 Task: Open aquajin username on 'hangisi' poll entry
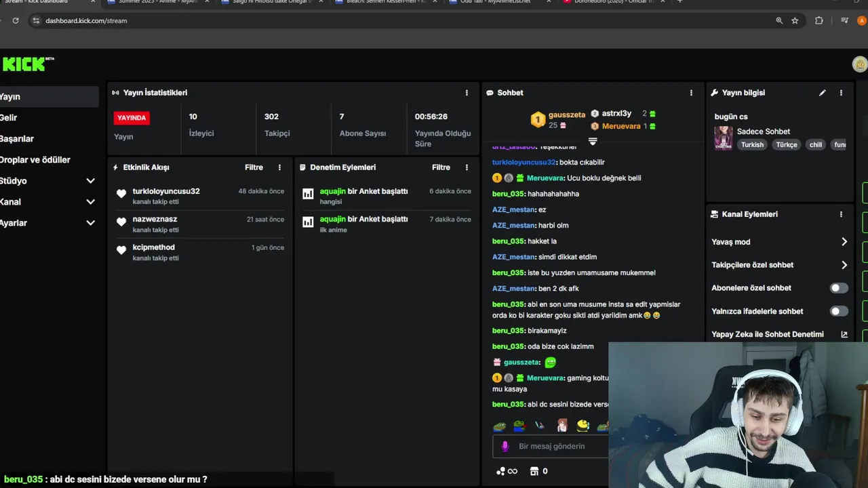(x=333, y=191)
